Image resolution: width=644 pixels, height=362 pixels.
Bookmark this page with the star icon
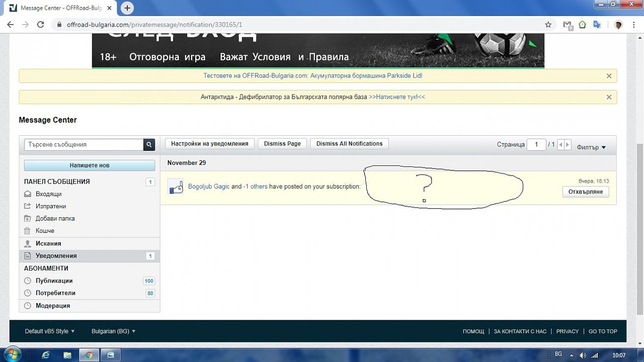pyautogui.click(x=548, y=24)
